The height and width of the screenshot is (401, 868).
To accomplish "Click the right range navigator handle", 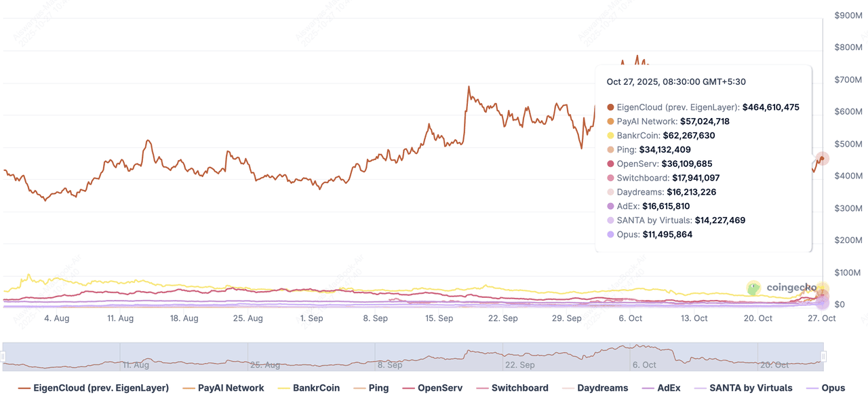I will coord(824,357).
